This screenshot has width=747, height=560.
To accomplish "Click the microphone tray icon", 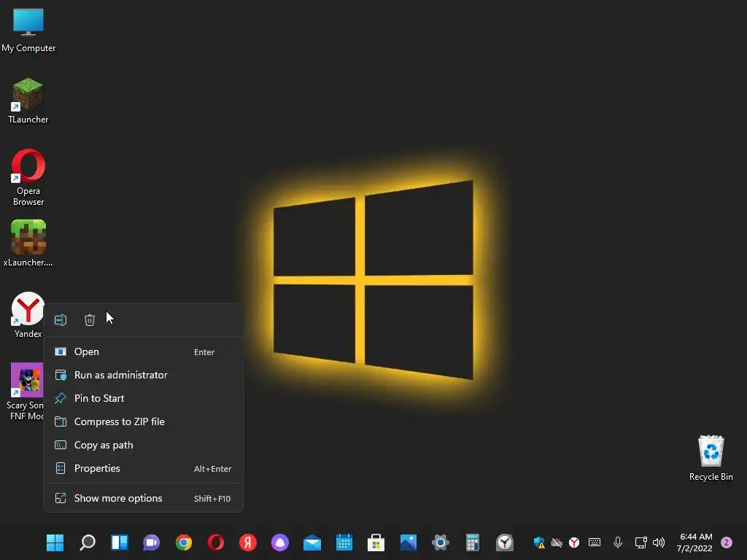I will pos(618,542).
